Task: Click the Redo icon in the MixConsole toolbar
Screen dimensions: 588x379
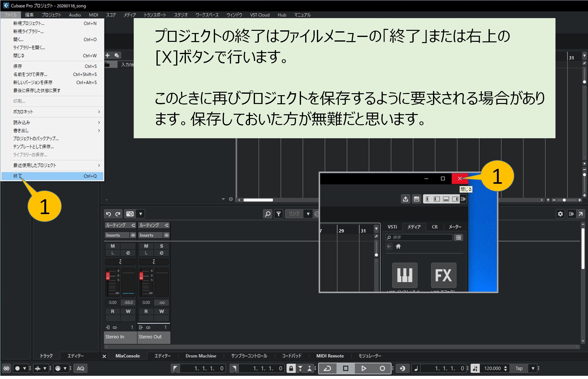Action: 118,214
